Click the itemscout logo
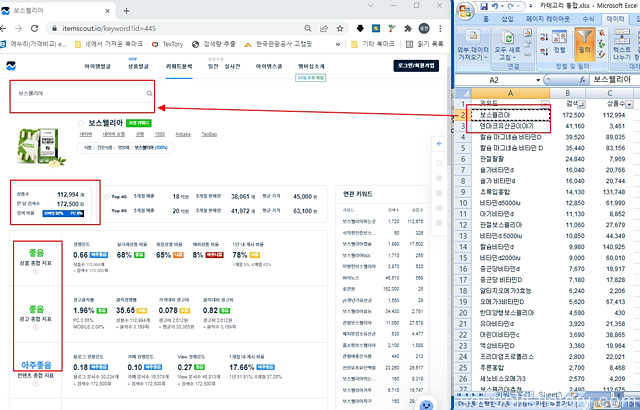 [x=11, y=66]
